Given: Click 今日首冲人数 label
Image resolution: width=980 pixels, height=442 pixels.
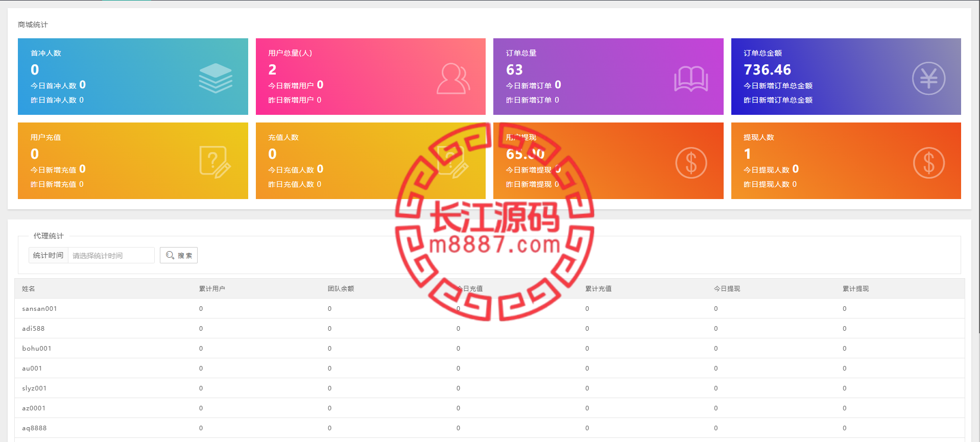Looking at the screenshot, I should [x=54, y=86].
